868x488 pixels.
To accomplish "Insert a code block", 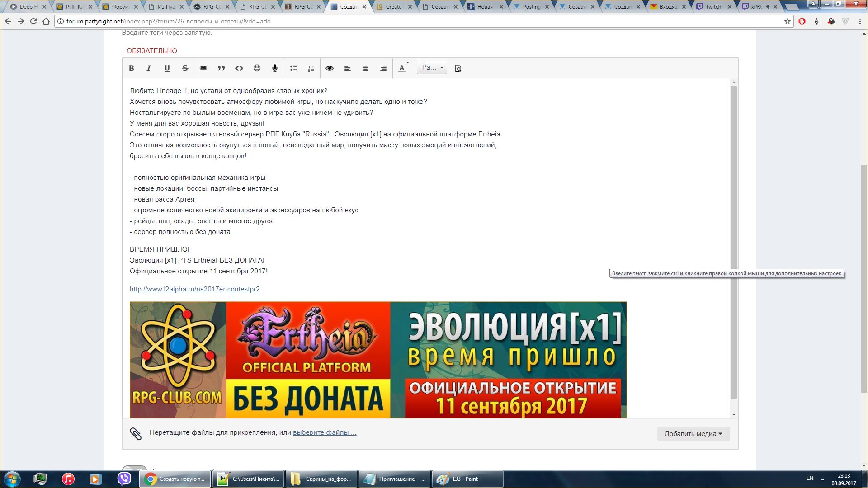I will click(x=239, y=68).
